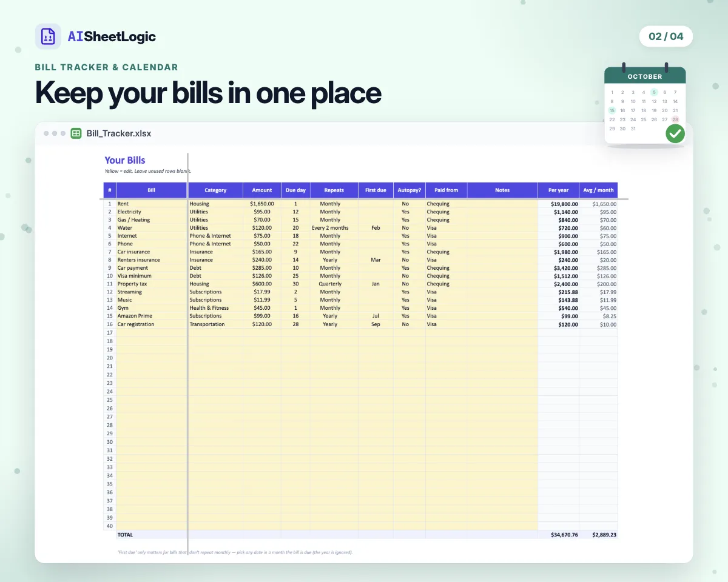Select the Car payment bill cell
The width and height of the screenshot is (728, 582).
(151, 268)
